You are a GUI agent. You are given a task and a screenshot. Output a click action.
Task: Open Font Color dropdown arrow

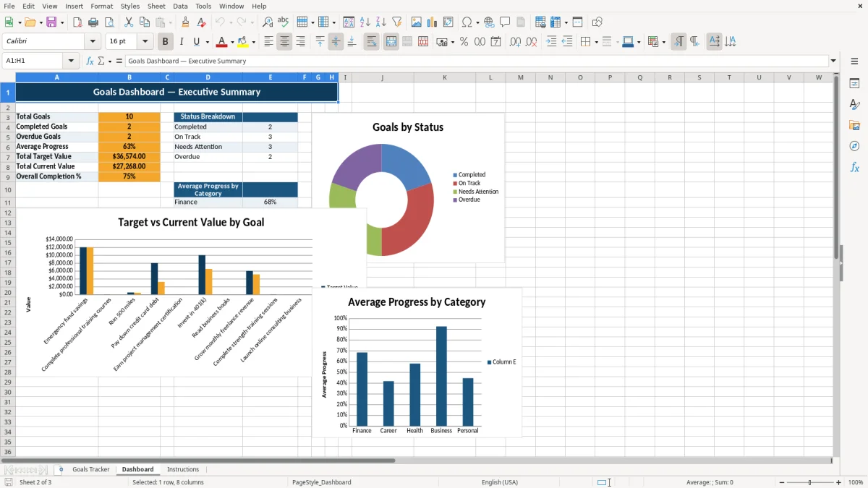tap(231, 42)
